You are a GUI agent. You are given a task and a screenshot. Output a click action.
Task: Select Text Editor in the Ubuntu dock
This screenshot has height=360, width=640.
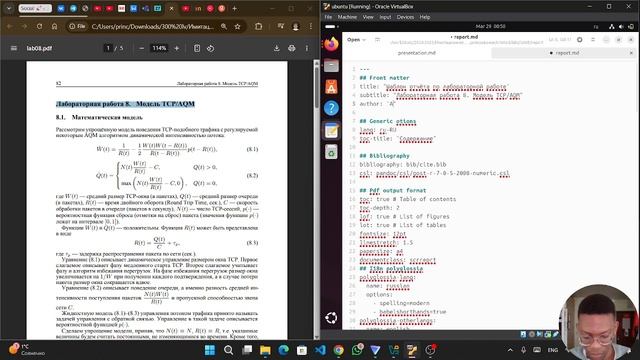pyautogui.click(x=331, y=131)
